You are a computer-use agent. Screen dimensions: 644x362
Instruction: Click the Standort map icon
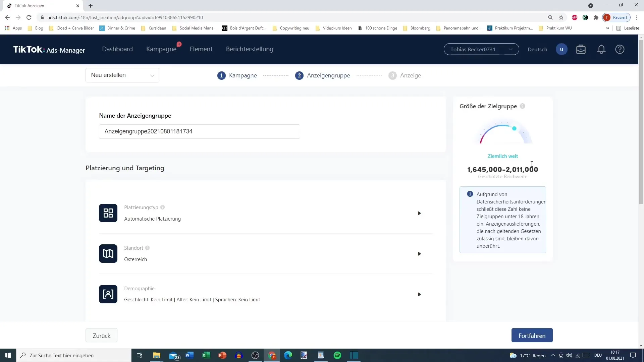tap(108, 254)
